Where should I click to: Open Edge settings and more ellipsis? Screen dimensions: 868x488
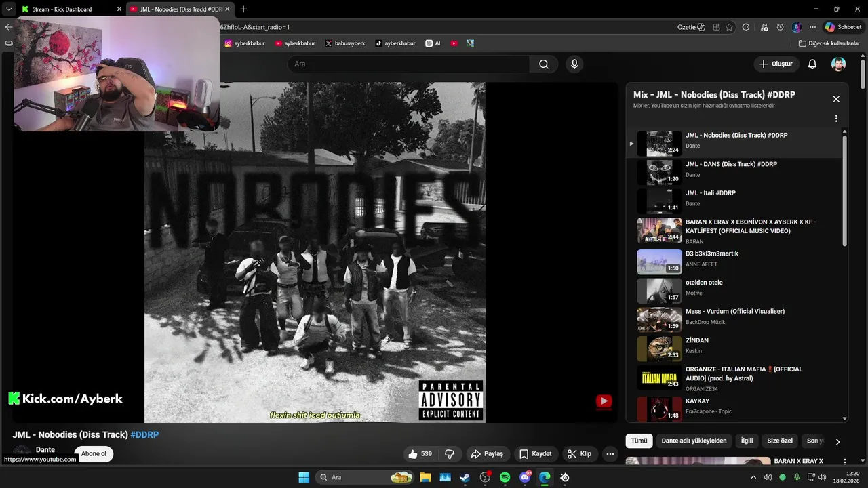pyautogui.click(x=812, y=27)
